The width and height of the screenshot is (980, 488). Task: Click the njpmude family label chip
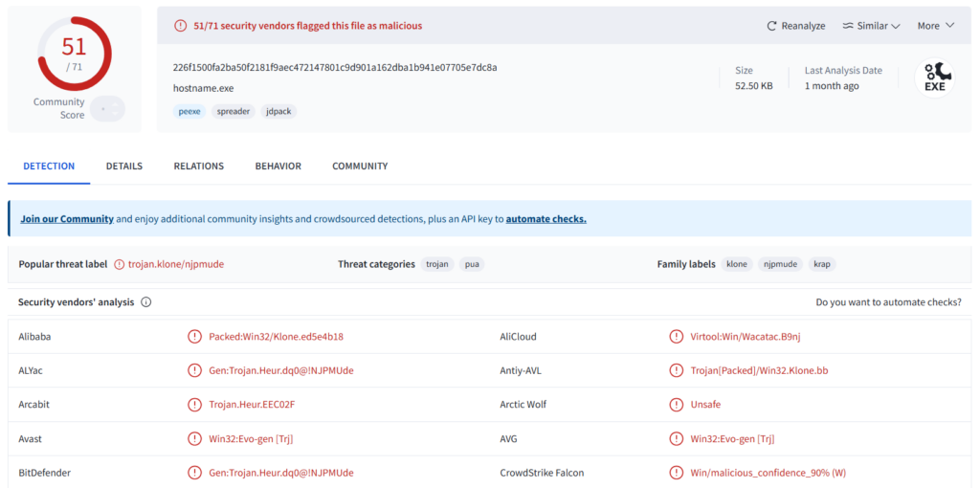pos(780,264)
